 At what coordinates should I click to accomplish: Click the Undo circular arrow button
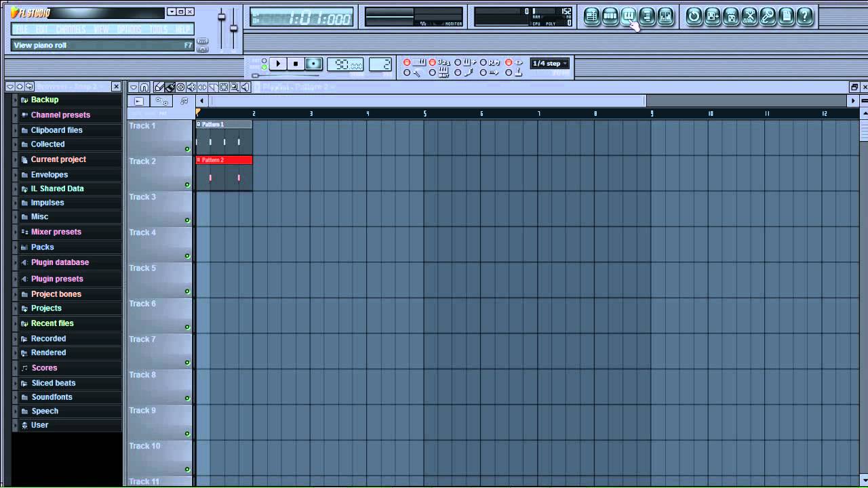[x=694, y=16]
